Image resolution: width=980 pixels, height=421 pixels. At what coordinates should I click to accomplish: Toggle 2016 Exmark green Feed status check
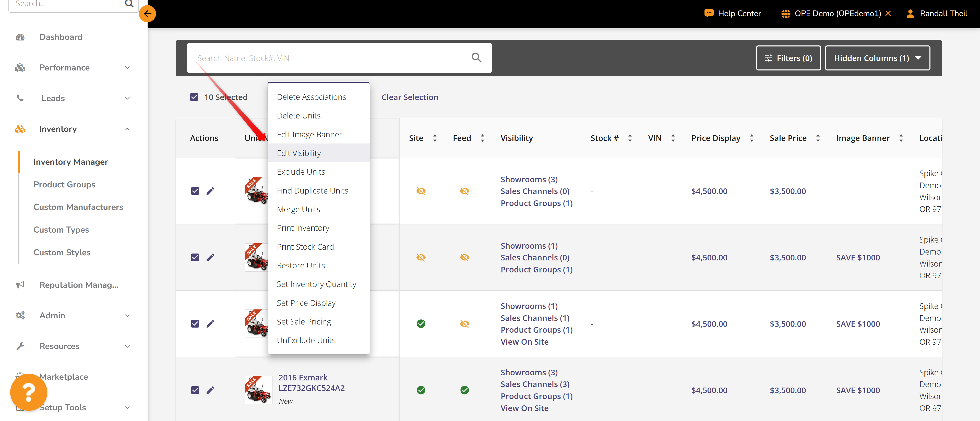(464, 390)
